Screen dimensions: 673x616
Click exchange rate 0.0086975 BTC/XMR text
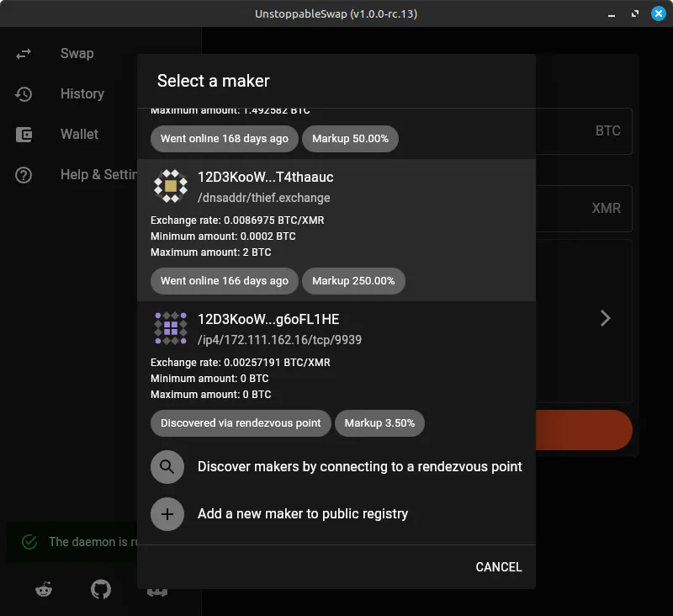(x=237, y=220)
